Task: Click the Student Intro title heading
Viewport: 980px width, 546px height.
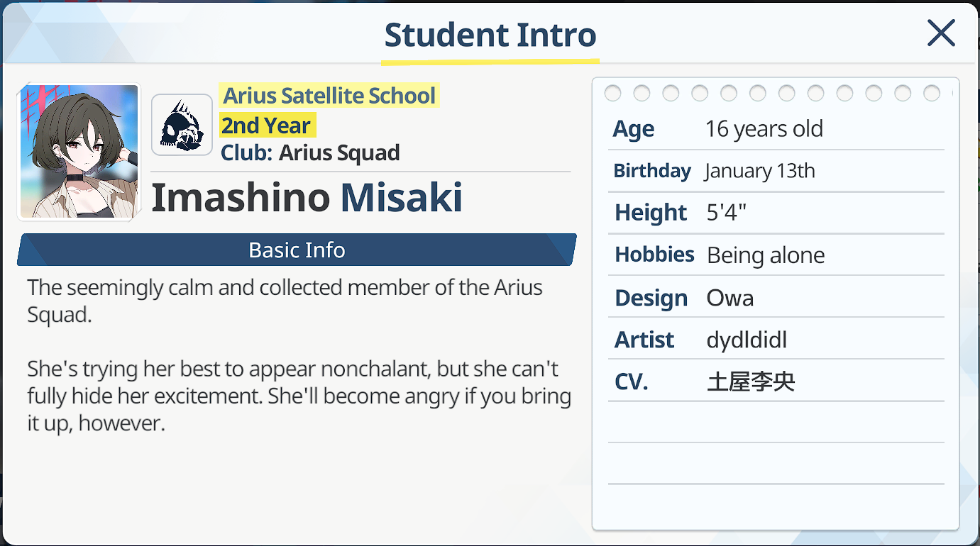Action: (490, 35)
